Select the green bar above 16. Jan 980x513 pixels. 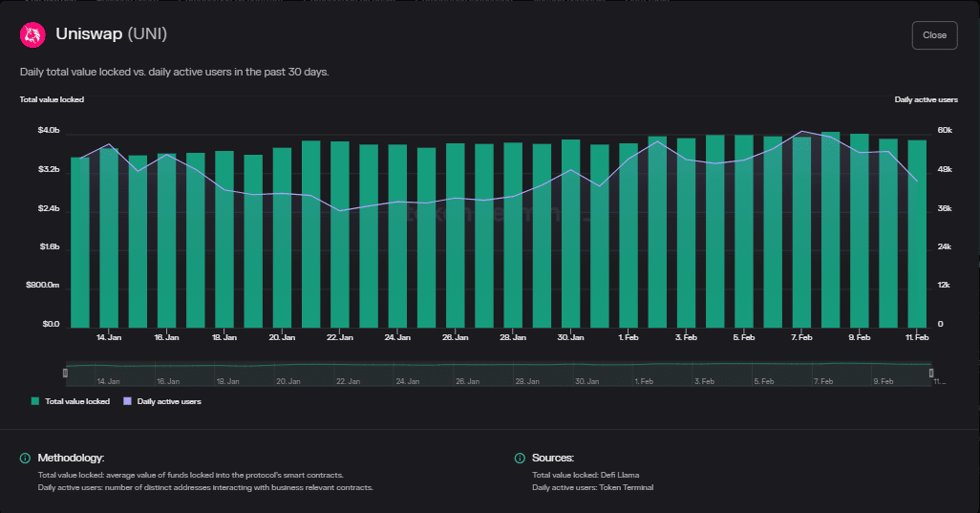point(166,241)
